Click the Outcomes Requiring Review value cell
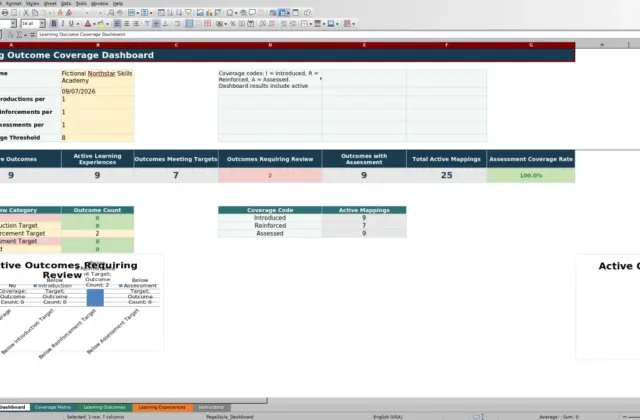This screenshot has height=420, width=640. [x=270, y=175]
